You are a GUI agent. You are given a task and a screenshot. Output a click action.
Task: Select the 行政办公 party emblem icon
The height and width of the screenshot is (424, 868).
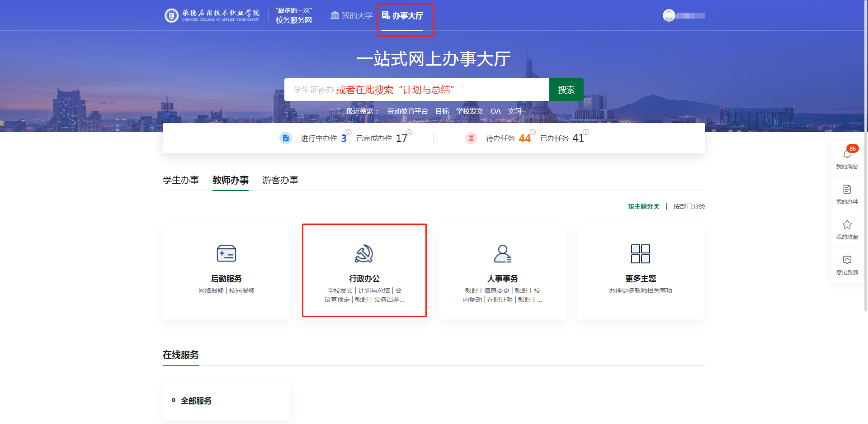point(364,253)
